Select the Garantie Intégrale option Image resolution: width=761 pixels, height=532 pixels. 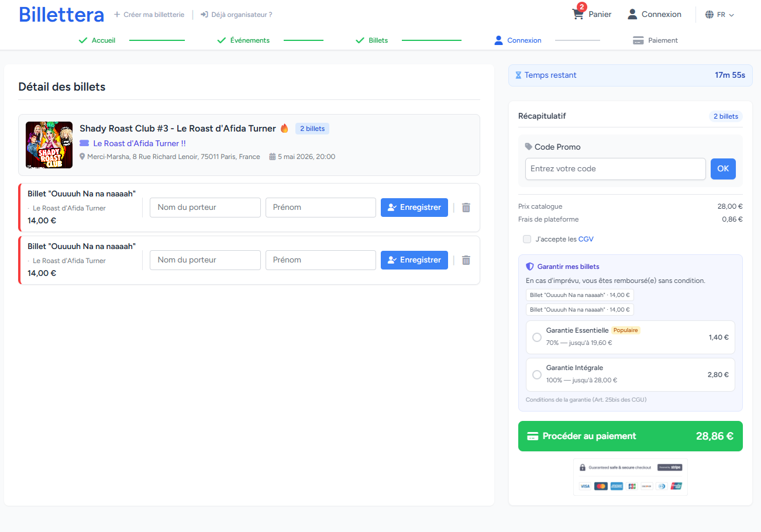(536, 374)
